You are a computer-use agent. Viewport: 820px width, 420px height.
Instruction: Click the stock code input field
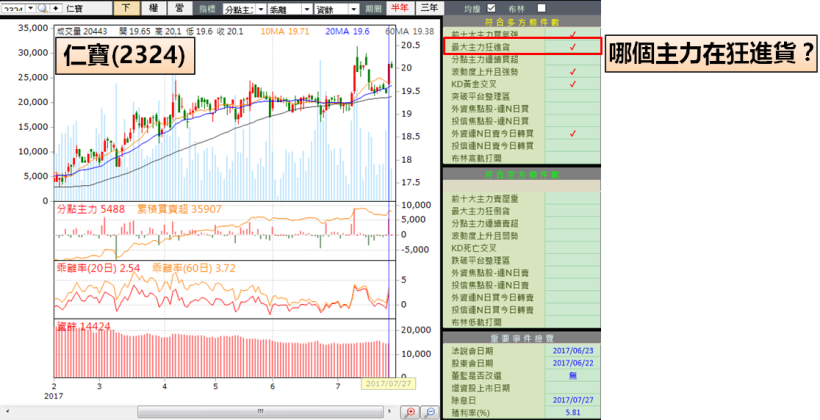point(13,8)
